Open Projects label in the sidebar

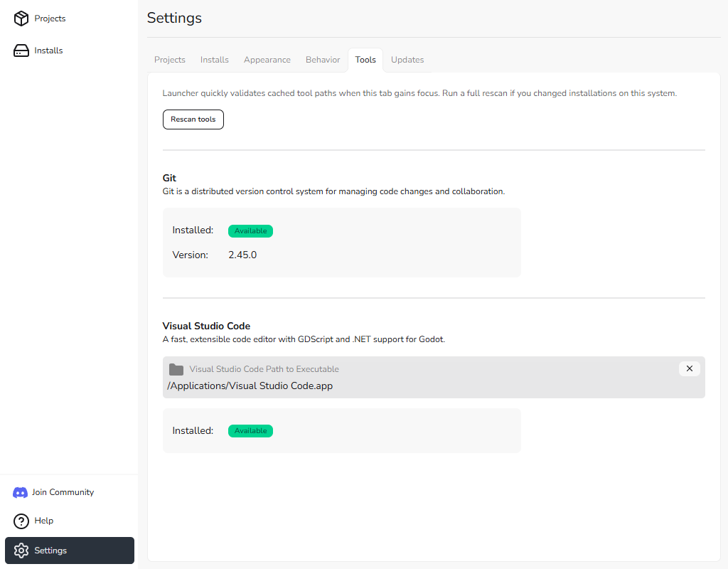(x=50, y=18)
